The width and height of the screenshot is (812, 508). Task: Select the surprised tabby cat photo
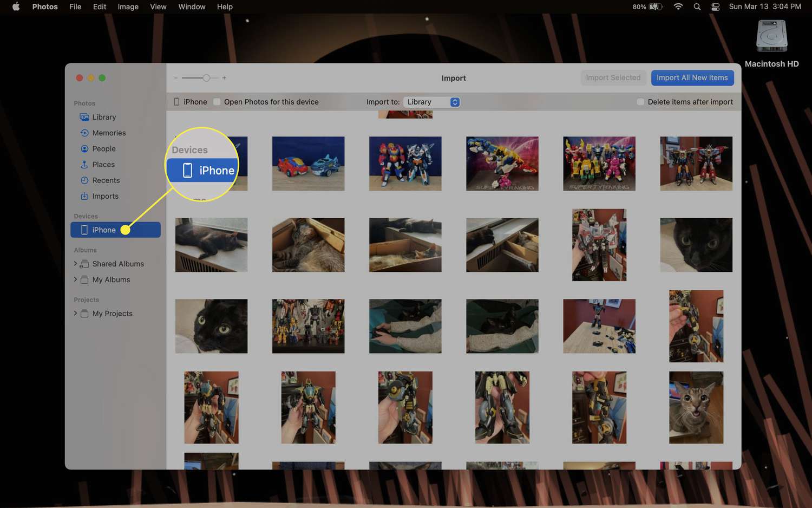coord(696,407)
